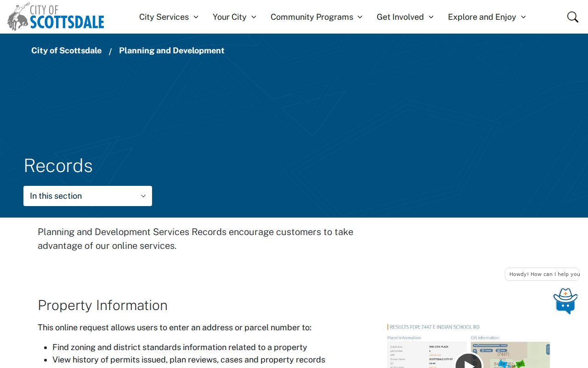The image size is (588, 368).
Task: Open the cowboy hat chatbot icon
Action: point(565,301)
